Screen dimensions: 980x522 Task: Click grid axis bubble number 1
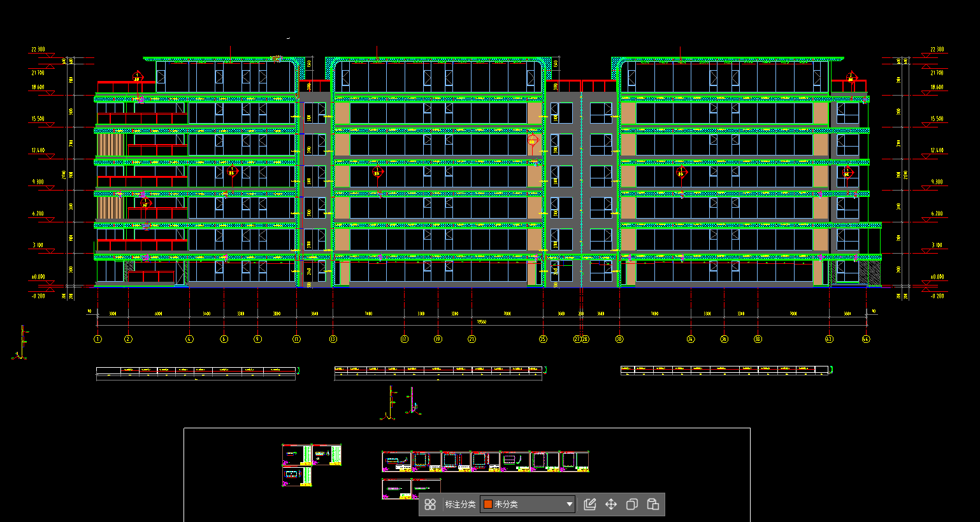(x=98, y=339)
